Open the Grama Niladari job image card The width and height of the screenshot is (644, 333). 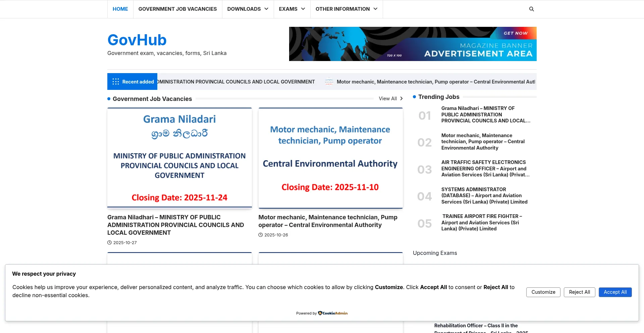pos(179,158)
